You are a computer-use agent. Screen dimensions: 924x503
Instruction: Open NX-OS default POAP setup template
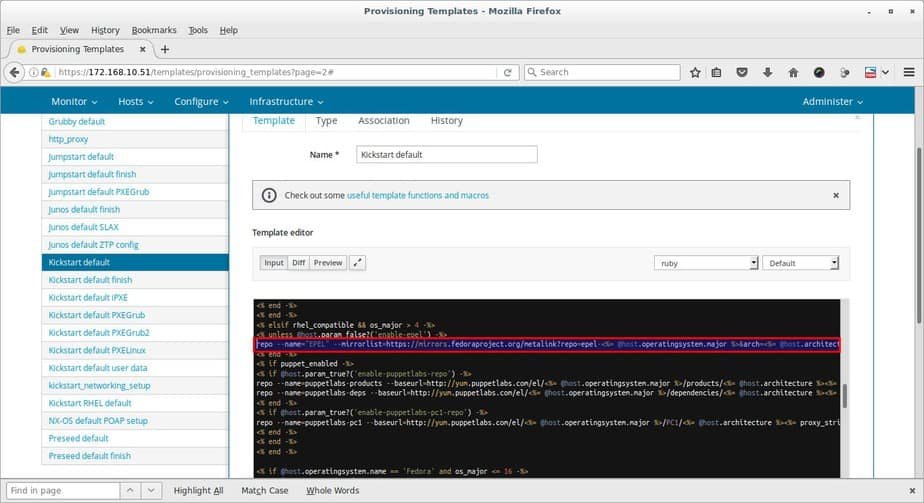pyautogui.click(x=98, y=421)
